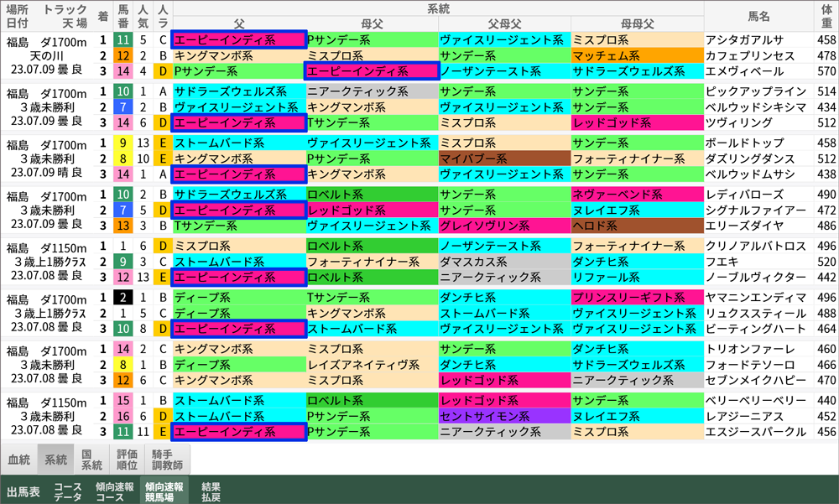Click horse name ダズリングダンス
Image resolution: width=839 pixels, height=504 pixels.
[x=749, y=158]
